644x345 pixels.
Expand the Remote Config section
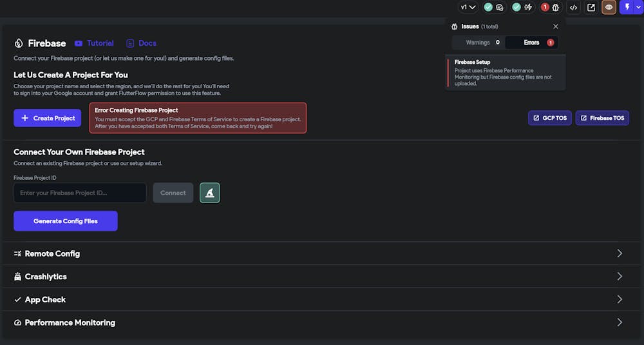(x=620, y=253)
